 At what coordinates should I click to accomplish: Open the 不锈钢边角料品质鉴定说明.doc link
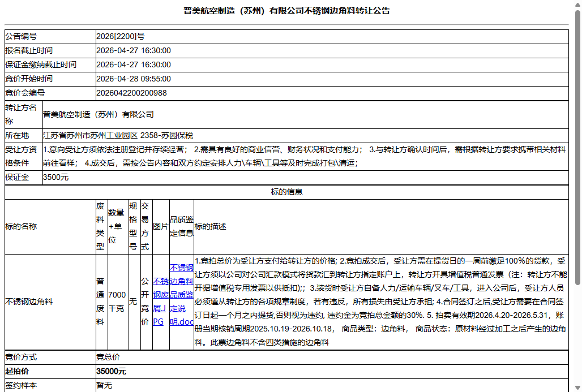coord(182,295)
